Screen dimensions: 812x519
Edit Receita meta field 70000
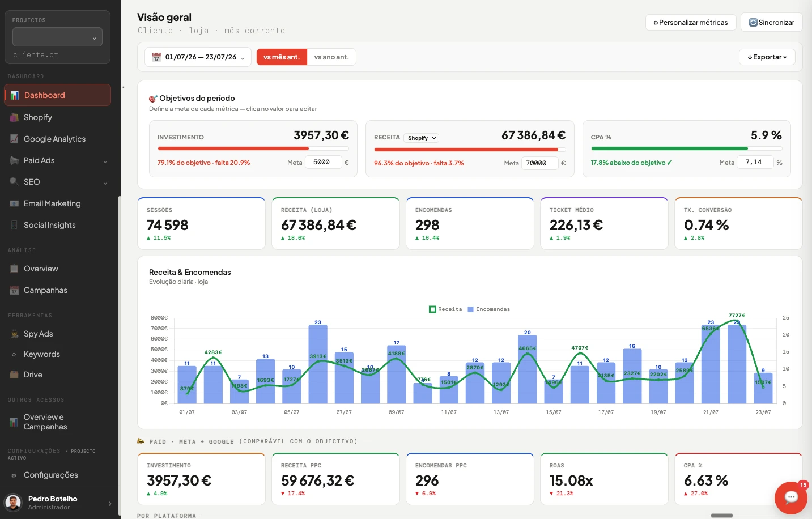click(x=539, y=163)
